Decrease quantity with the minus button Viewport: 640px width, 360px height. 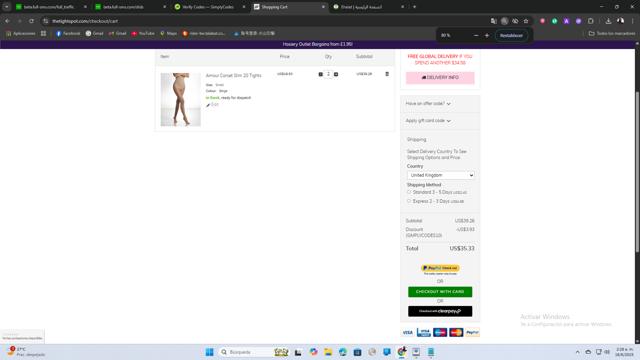coord(320,74)
